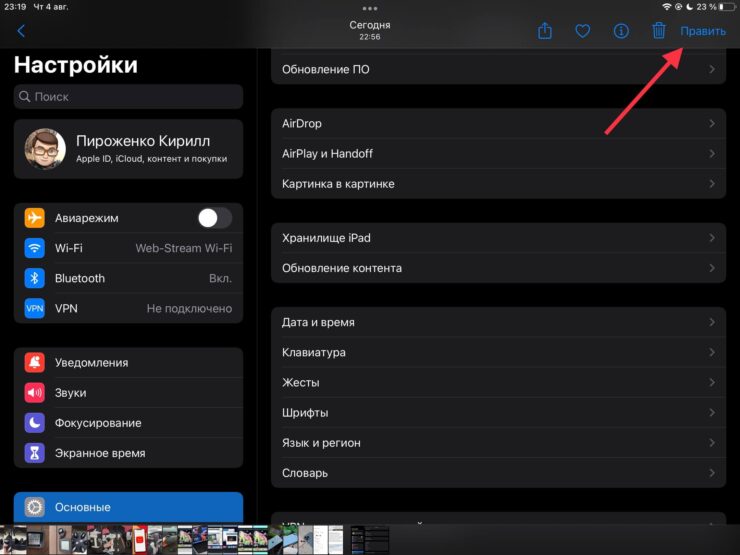Open Фокусирование in the sidebar

(128, 423)
